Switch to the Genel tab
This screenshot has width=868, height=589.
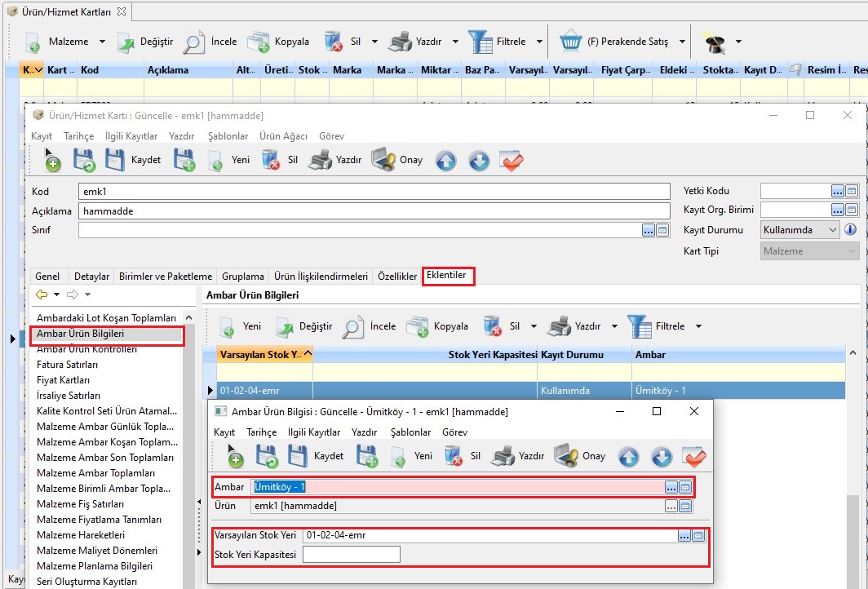click(47, 277)
